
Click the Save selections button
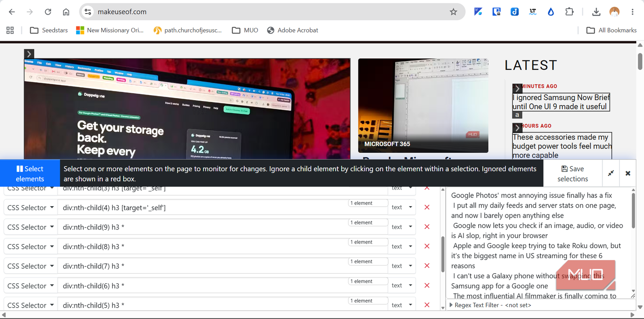[x=573, y=174]
